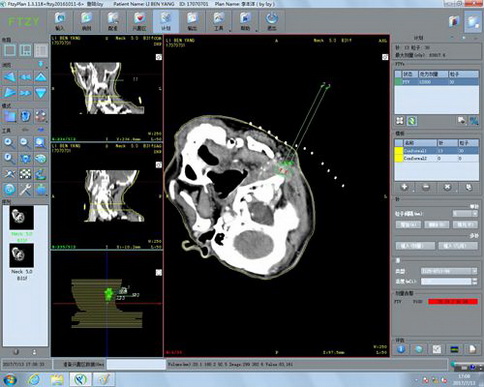Open the browse section dropdown arrow
The height and width of the screenshot is (387, 484).
41,64
